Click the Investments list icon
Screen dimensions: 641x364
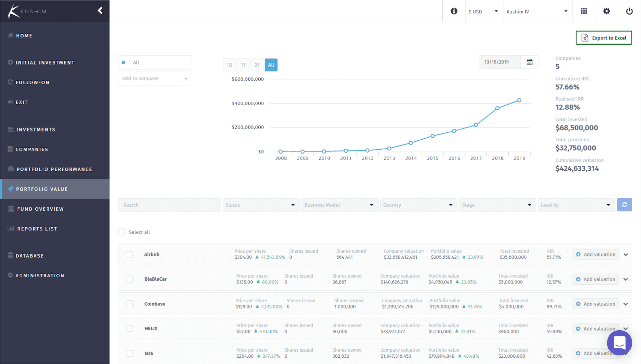click(x=11, y=129)
